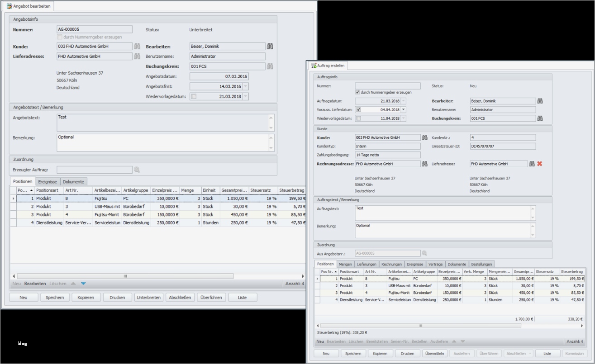Click binoculars beside KundenNr. Kunde field in Auftrag
The width and height of the screenshot is (595, 364).
tap(424, 137)
